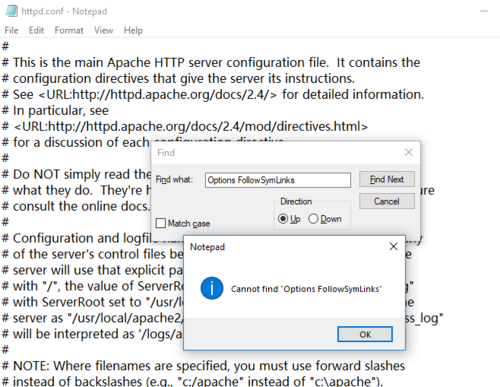Close the Find dialog with the X
Screen dimensions: 500x387
[409, 152]
